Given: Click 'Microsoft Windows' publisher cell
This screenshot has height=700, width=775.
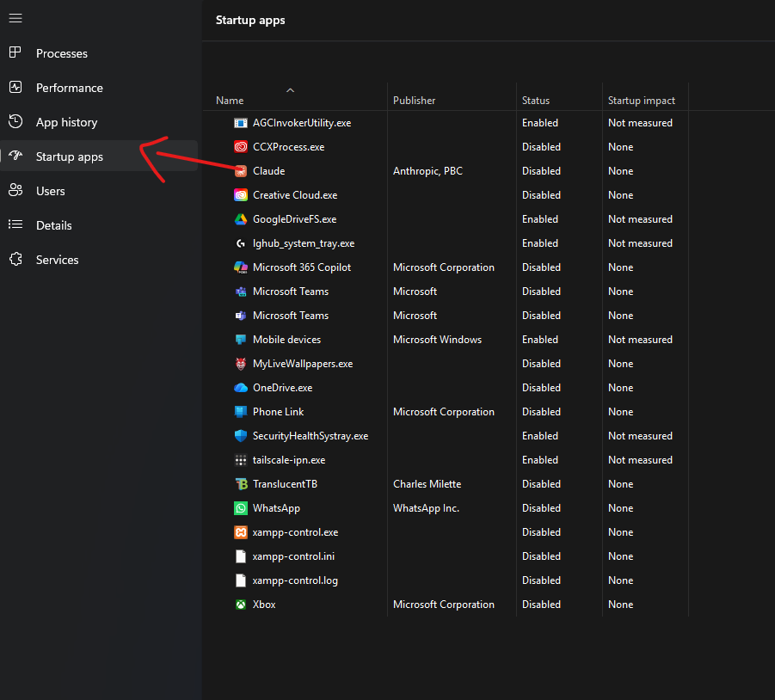Looking at the screenshot, I should [x=437, y=340].
